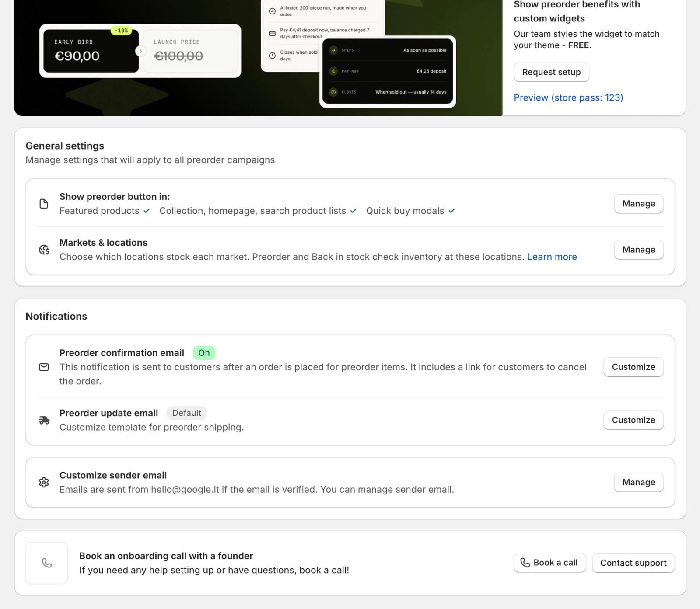Click the dark shipping details widget preview
The image size is (700, 609).
[x=388, y=71]
